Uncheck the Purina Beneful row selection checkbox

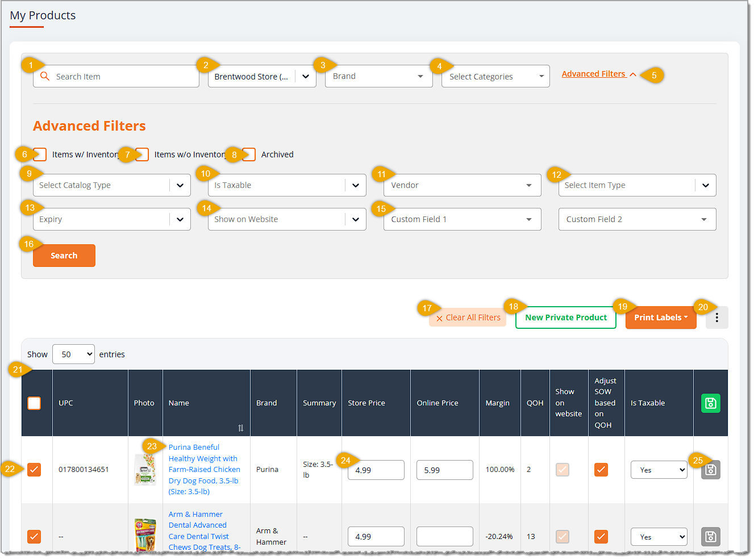click(34, 470)
